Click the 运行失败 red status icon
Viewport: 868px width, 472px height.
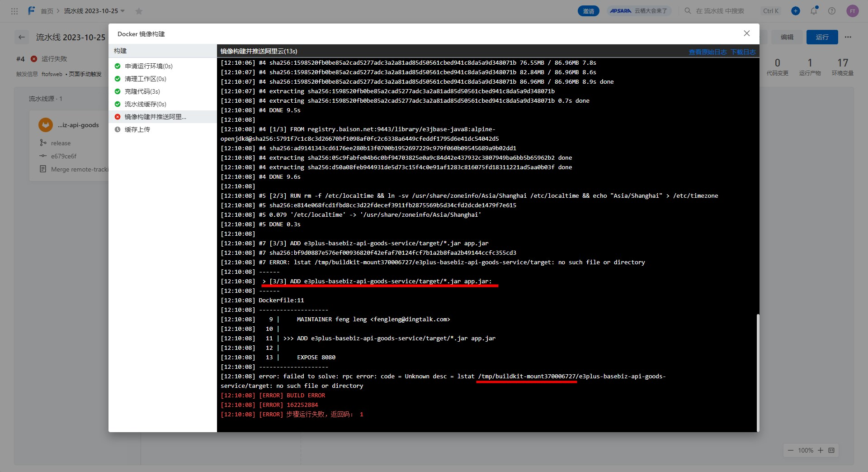coord(34,59)
